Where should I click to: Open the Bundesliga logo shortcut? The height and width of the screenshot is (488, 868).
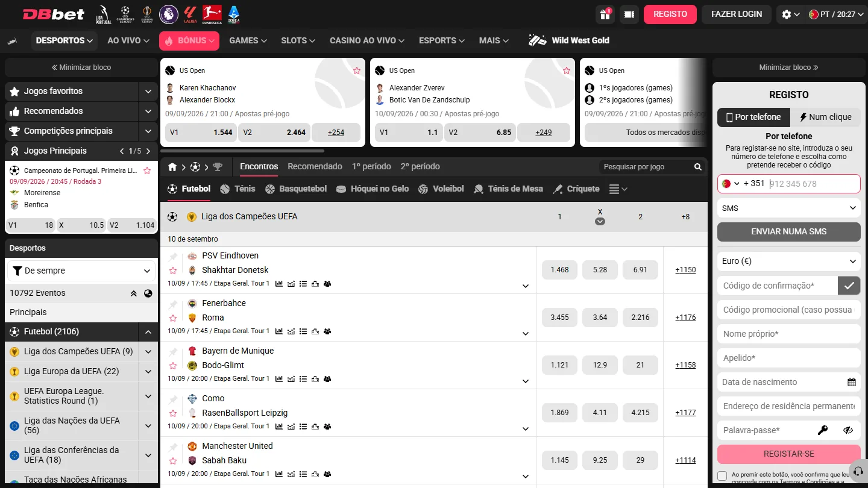(212, 14)
